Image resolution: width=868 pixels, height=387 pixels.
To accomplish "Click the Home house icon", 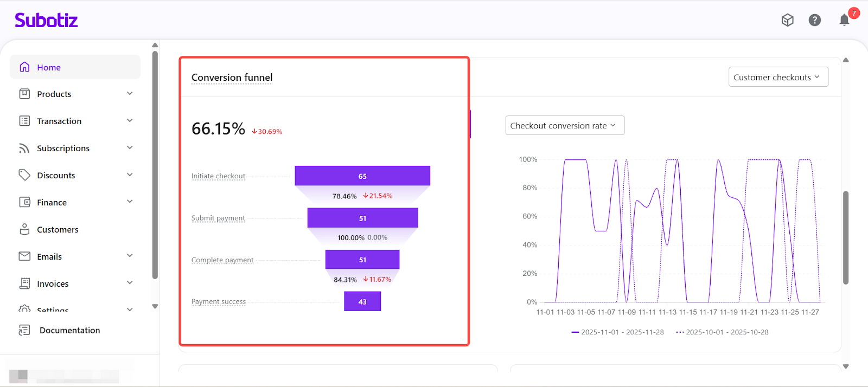I will click(x=24, y=67).
